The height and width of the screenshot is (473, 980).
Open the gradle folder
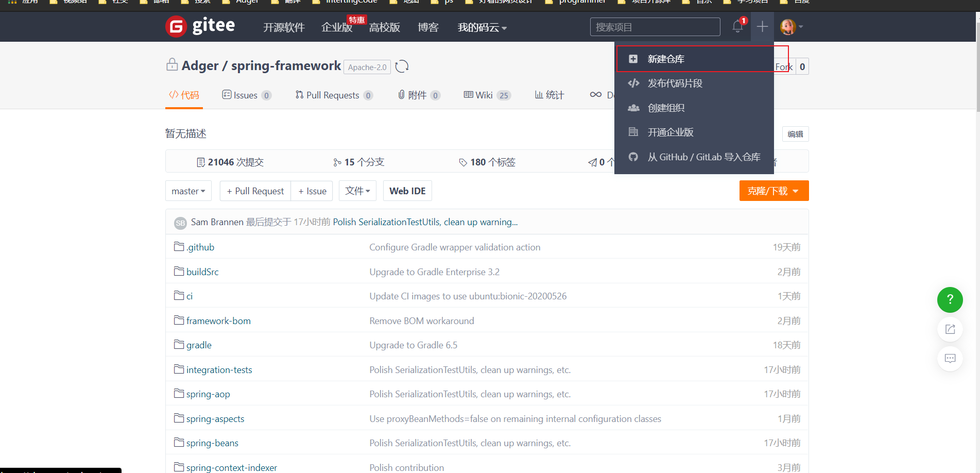coord(199,345)
